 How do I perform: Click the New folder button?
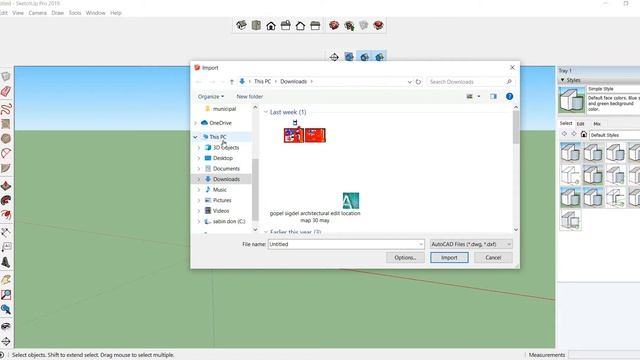click(x=250, y=96)
